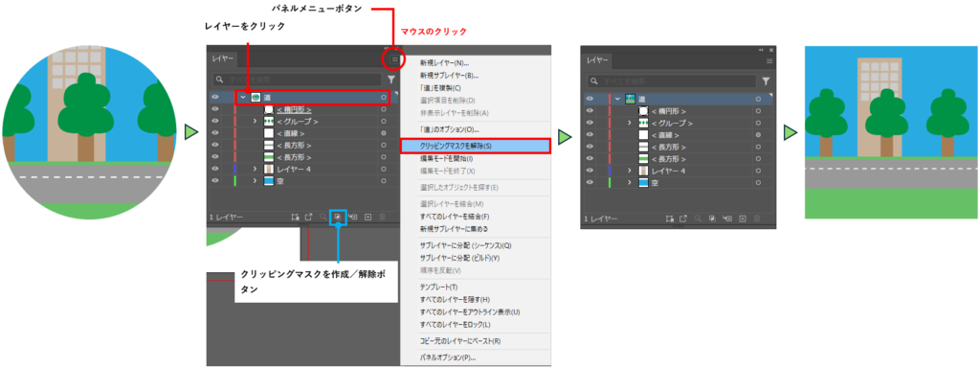
Task: Expand the レイヤー 4 arrow beside the open menu
Action: click(255, 169)
